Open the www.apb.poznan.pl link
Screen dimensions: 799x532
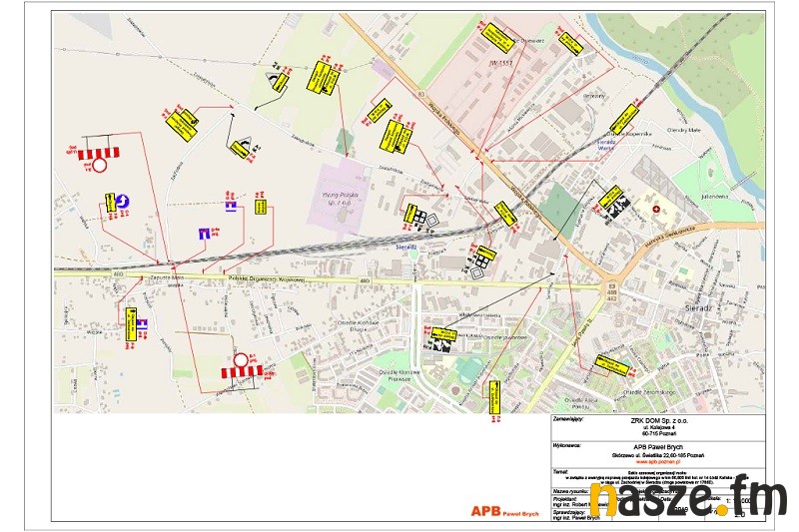click(x=657, y=461)
